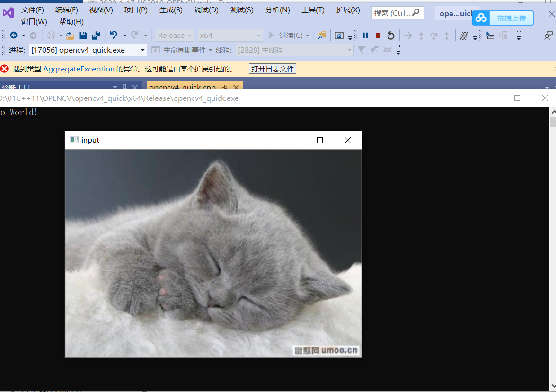Click the 打开日志文件 button

(273, 69)
